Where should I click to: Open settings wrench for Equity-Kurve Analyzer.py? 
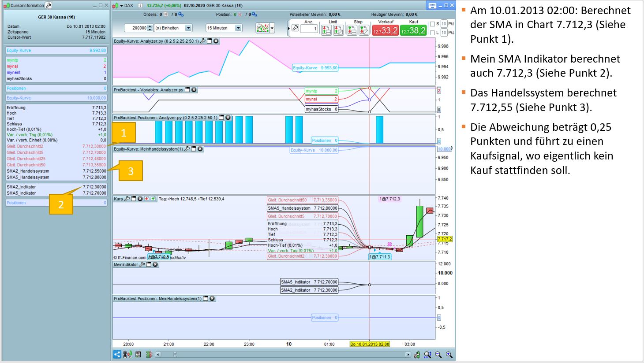coord(203,41)
